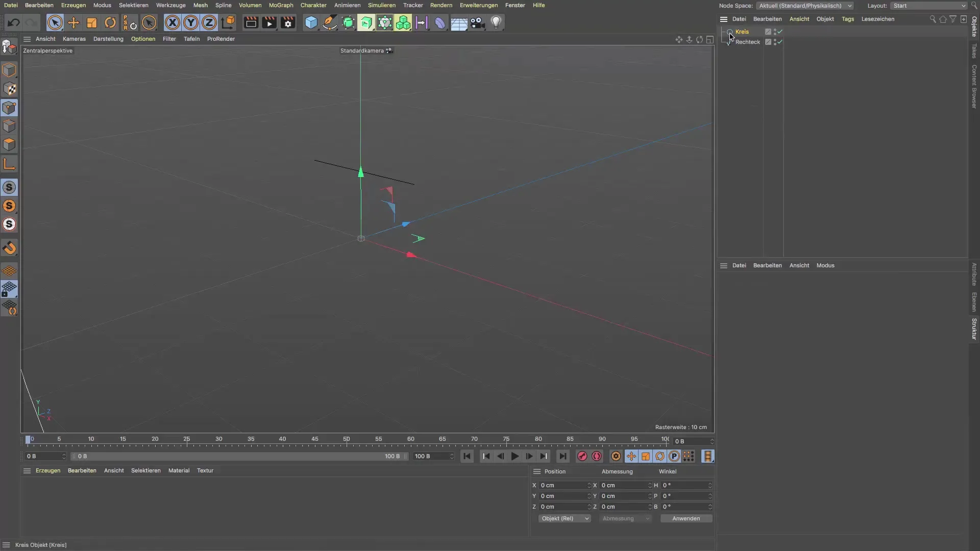The height and width of the screenshot is (551, 980).
Task: Select the Kreis object in the manager
Action: point(742,32)
